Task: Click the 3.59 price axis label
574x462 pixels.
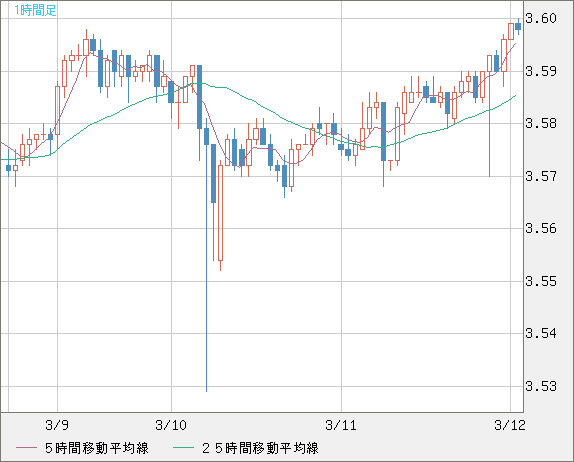Action: [x=541, y=71]
